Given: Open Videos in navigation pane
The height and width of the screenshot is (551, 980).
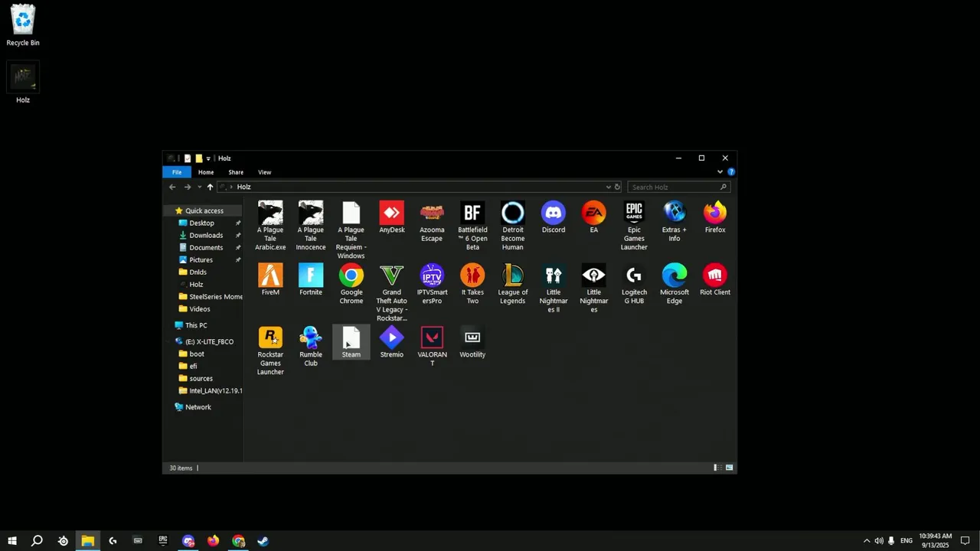Looking at the screenshot, I should click(x=200, y=308).
